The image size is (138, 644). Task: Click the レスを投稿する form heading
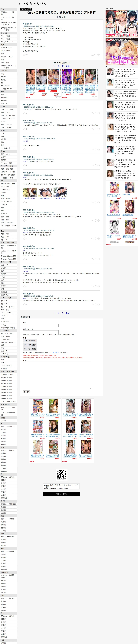25,317
